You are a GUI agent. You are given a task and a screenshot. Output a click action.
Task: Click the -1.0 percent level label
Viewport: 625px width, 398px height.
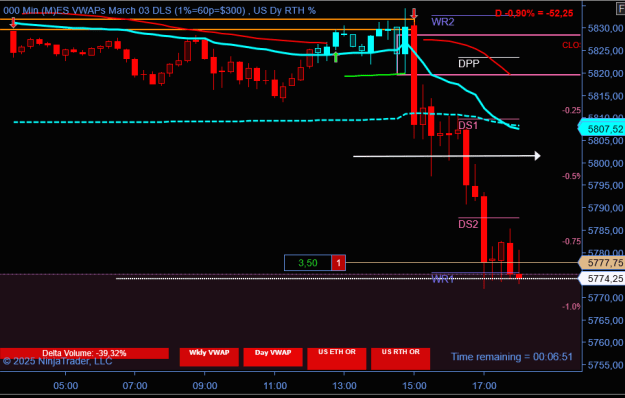pyautogui.click(x=571, y=306)
